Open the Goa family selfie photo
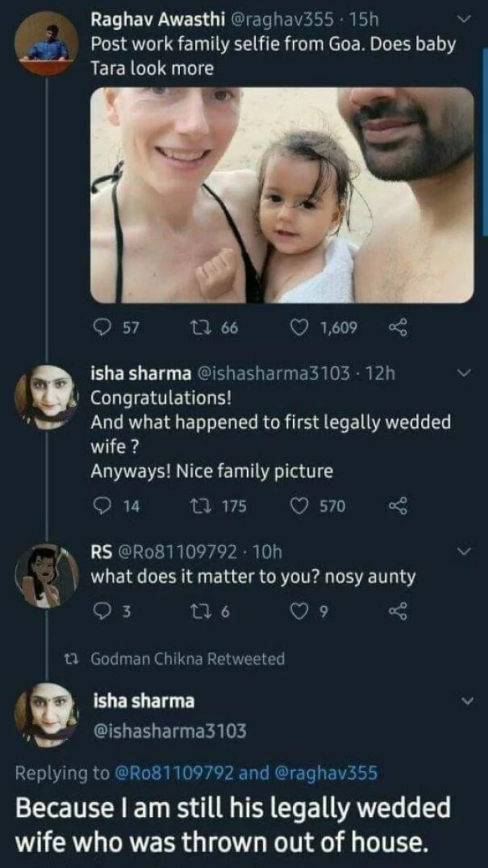 282,195
